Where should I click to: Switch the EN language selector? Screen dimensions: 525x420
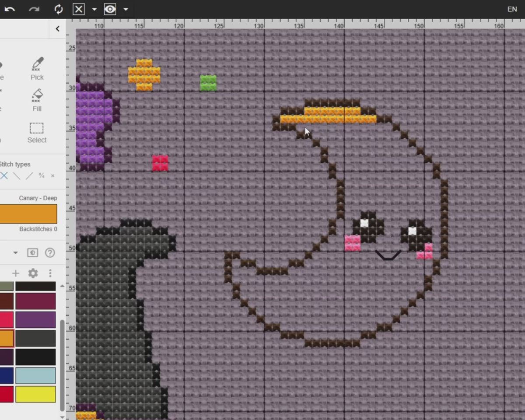click(512, 9)
